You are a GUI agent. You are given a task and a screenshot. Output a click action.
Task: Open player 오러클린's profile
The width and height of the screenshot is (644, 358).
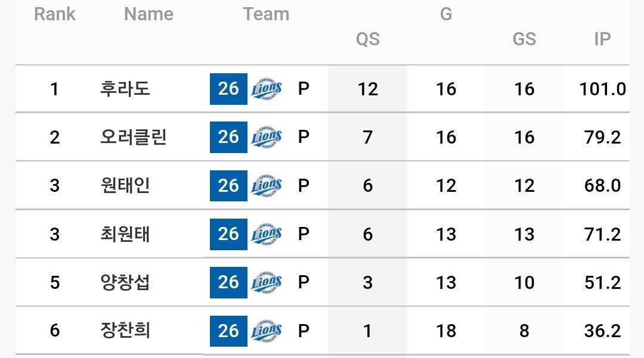[134, 137]
